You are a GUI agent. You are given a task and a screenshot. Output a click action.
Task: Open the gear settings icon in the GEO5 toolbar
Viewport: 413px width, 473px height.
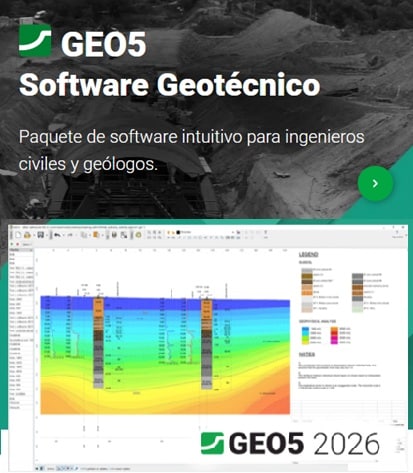pos(138,235)
